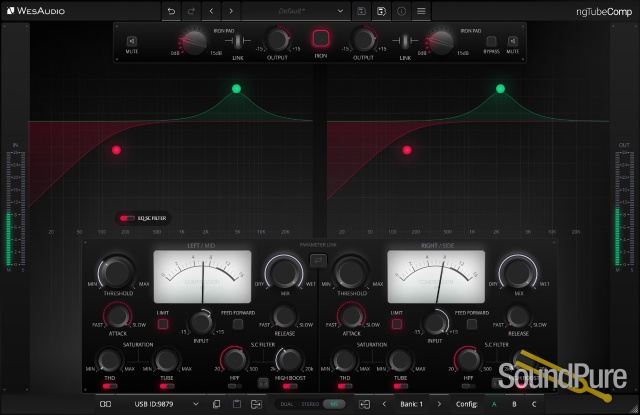Click the Right/Side RELEASE knob
This screenshot has width=640, height=415.
(518, 316)
